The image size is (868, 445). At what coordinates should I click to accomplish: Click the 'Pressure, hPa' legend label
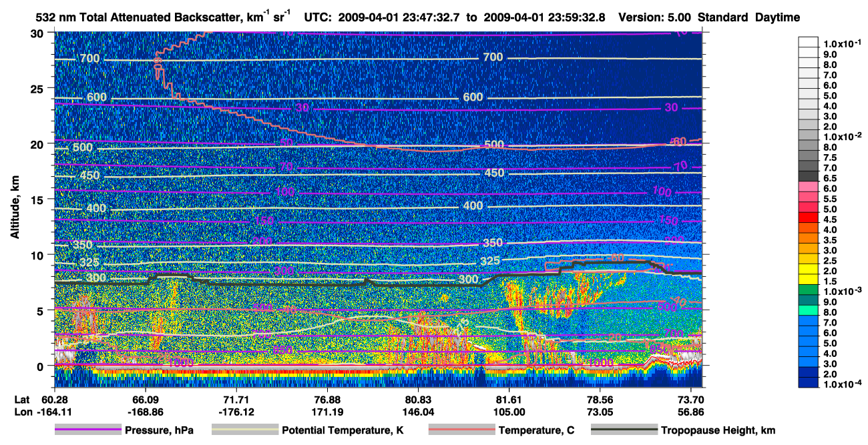[160, 431]
